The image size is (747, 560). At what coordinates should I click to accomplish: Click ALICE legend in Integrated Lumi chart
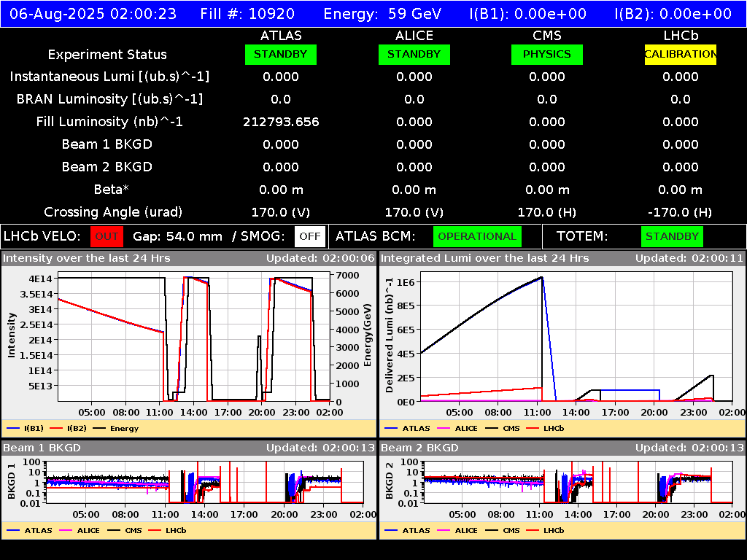(457, 428)
